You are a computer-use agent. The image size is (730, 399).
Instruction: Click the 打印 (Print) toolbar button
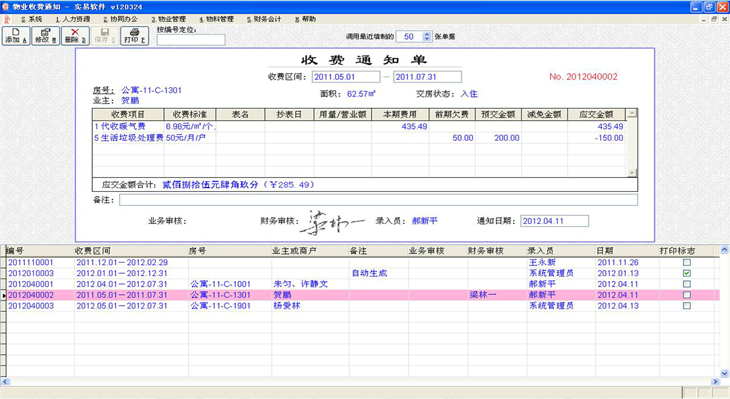tap(135, 35)
